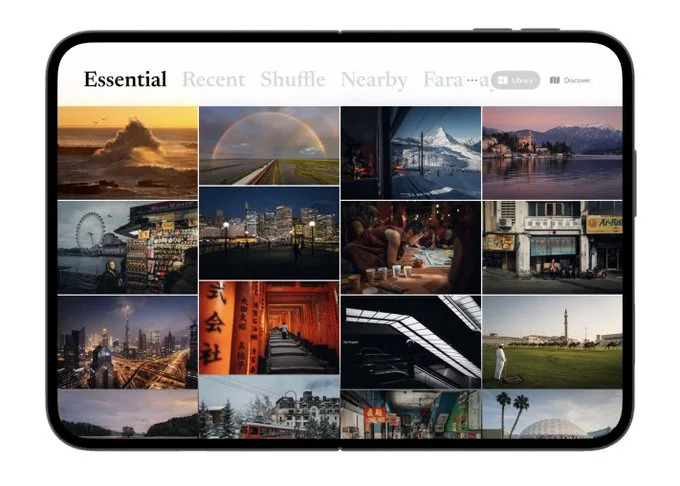Switch to the Nearby tab

pos(374,80)
